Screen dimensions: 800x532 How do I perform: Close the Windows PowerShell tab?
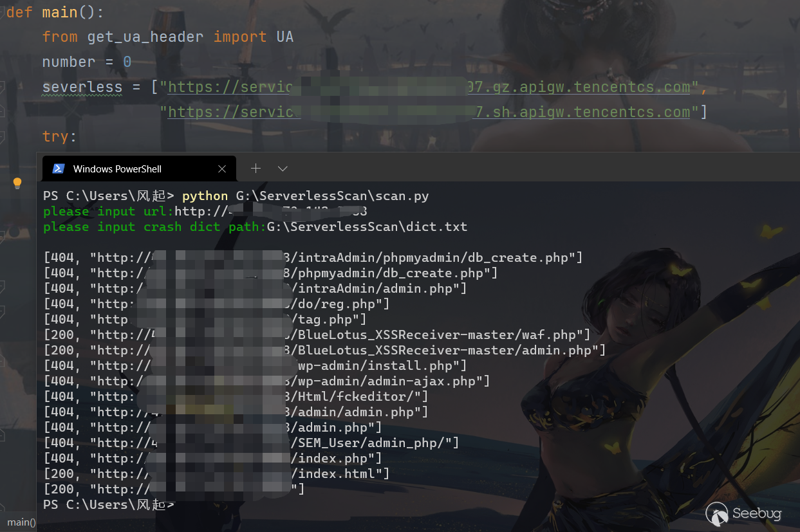coord(222,169)
